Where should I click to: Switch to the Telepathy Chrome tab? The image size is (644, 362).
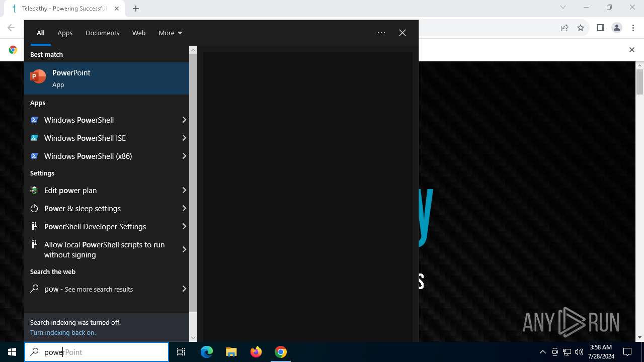point(65,9)
